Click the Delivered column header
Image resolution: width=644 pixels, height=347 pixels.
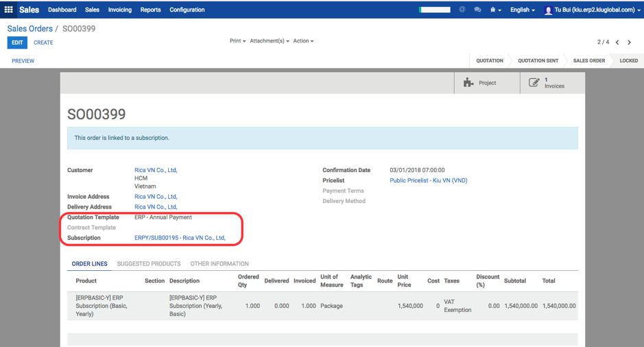(276, 281)
